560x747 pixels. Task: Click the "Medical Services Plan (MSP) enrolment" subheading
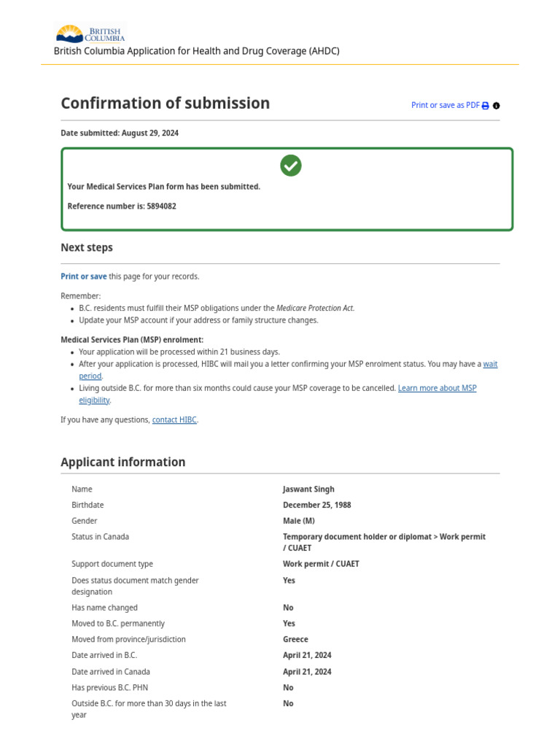pyautogui.click(x=132, y=340)
